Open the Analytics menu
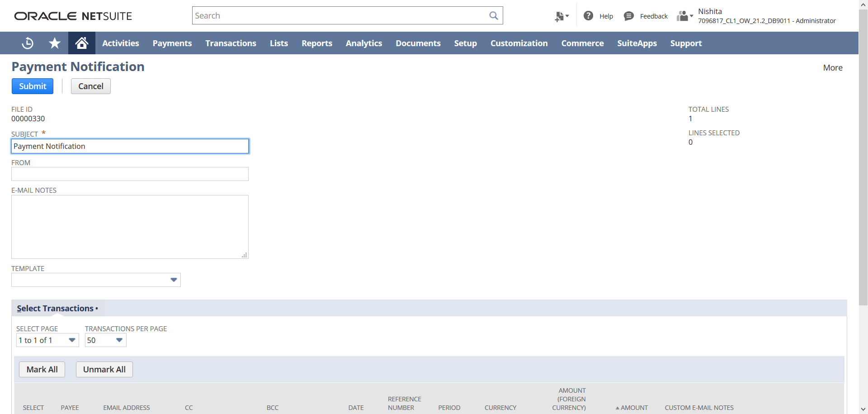This screenshot has width=868, height=414. coord(364,43)
